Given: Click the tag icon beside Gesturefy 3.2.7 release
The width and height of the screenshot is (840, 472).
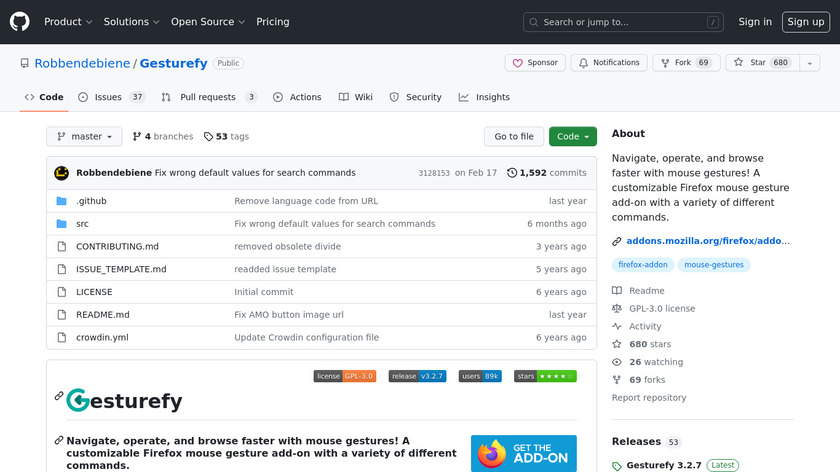Looking at the screenshot, I should pyautogui.click(x=617, y=466).
